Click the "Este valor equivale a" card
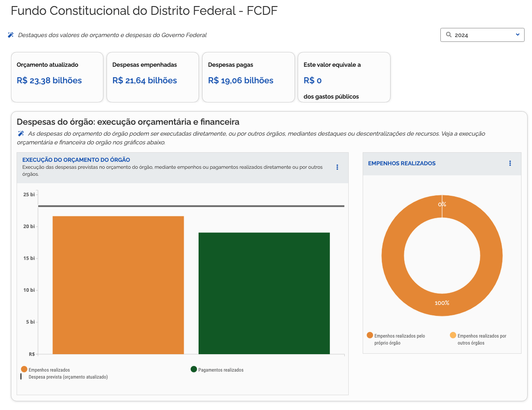Viewport: 532px width, 410px height. click(344, 77)
